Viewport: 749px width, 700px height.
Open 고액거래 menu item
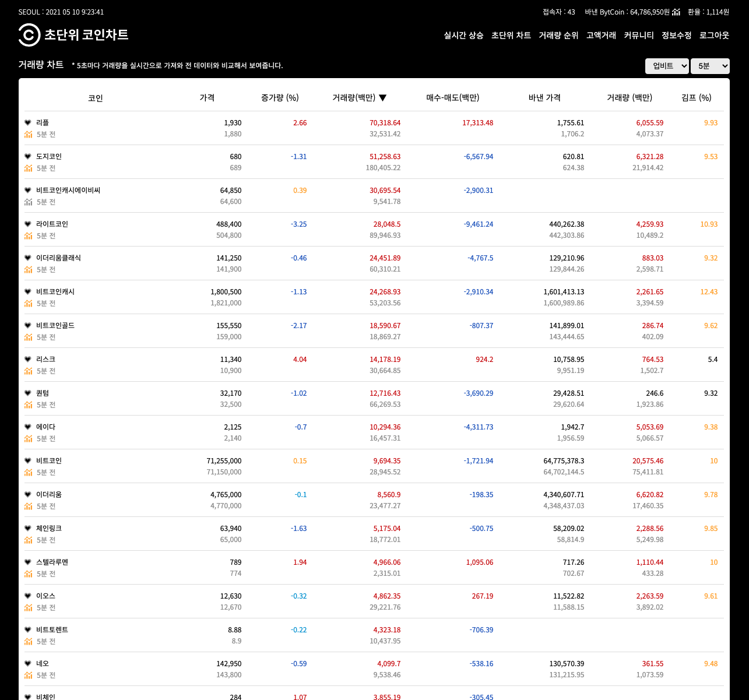point(601,36)
